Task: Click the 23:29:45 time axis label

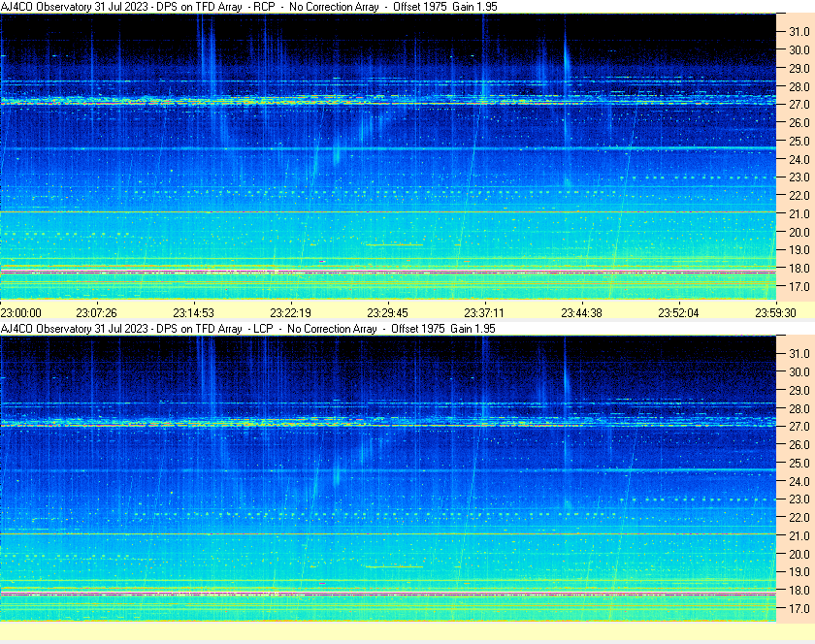Action: click(388, 313)
